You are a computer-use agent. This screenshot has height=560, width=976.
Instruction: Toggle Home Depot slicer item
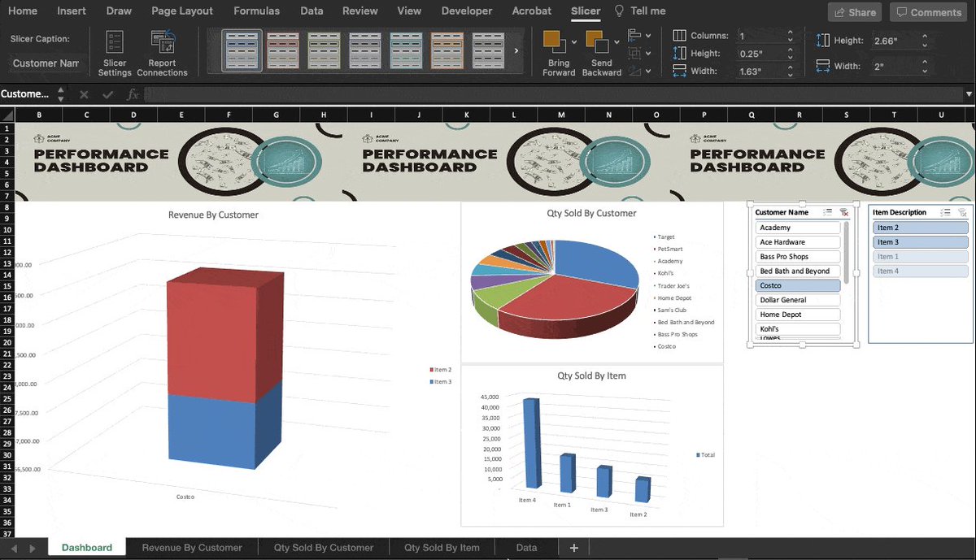(x=797, y=315)
